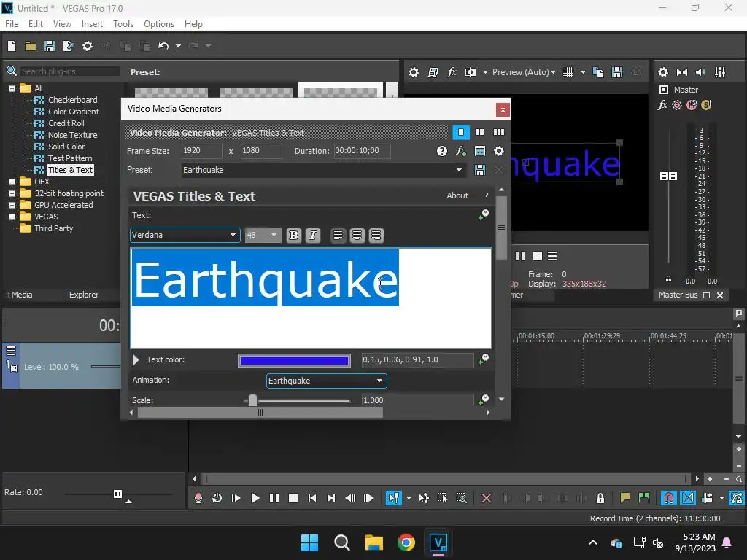This screenshot has height=560, width=747.
Task: Collapse the All plug-ins folder
Action: 12,88
